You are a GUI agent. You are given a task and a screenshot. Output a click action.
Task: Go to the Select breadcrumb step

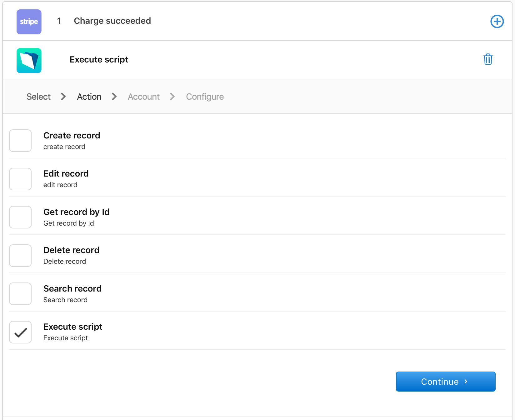(x=38, y=97)
